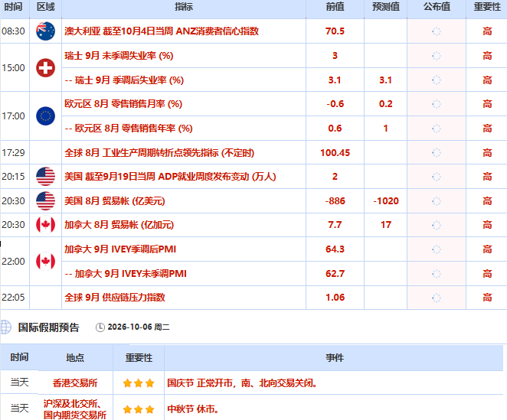Click the US flag beside ADP就业周度发布变动

(x=46, y=177)
